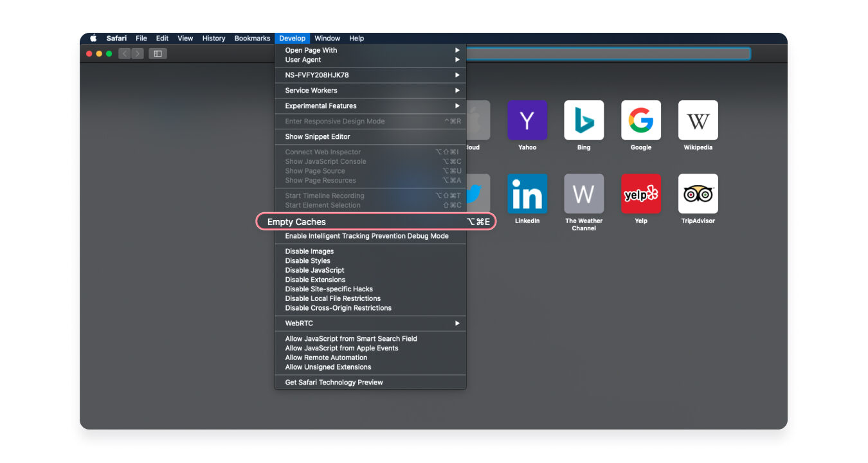The image size is (868, 463).
Task: Toggle the sidebar with the toolbar icon
Action: pos(158,53)
